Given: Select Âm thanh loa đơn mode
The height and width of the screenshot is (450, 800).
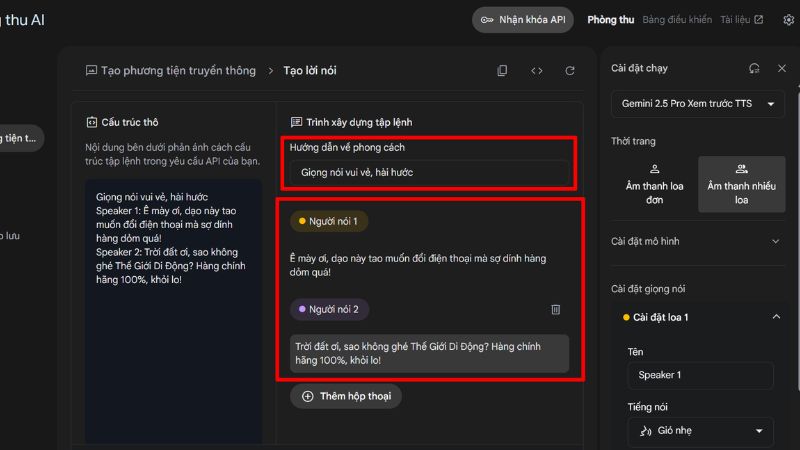Looking at the screenshot, I should coord(654,184).
